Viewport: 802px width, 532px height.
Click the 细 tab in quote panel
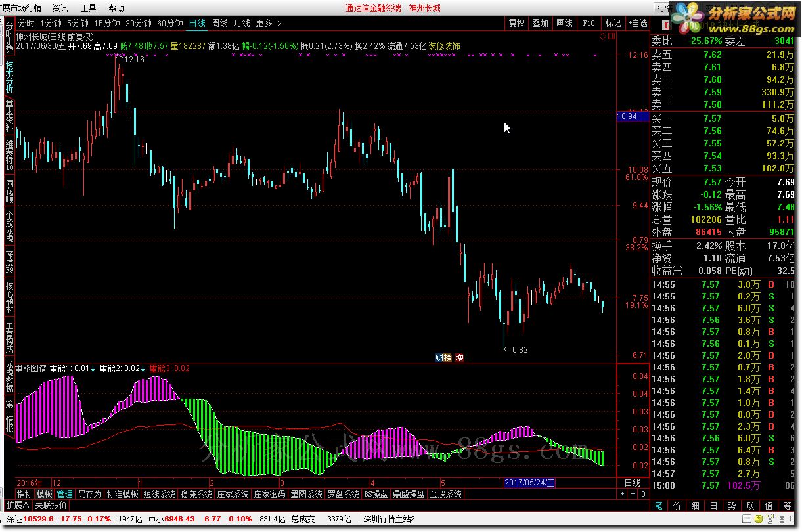[696, 506]
